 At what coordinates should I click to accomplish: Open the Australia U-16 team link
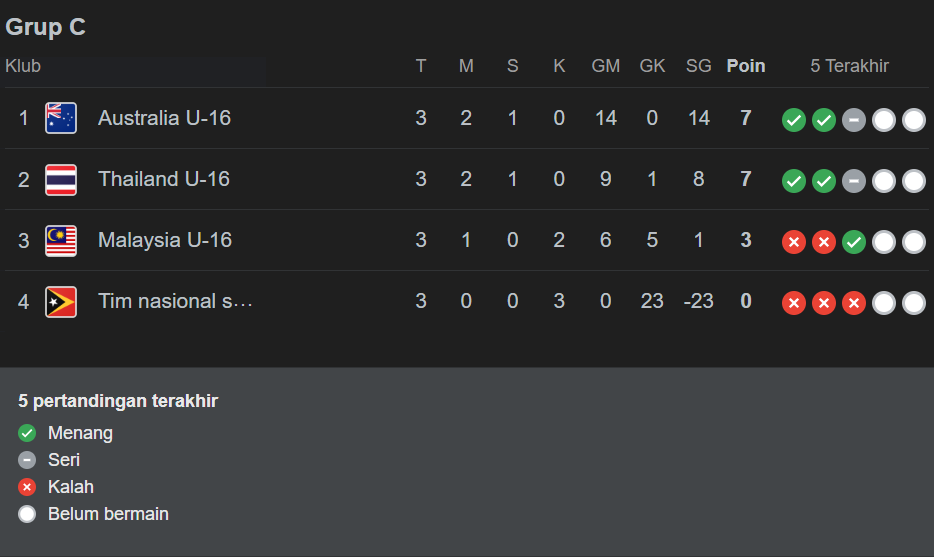pyautogui.click(x=164, y=118)
